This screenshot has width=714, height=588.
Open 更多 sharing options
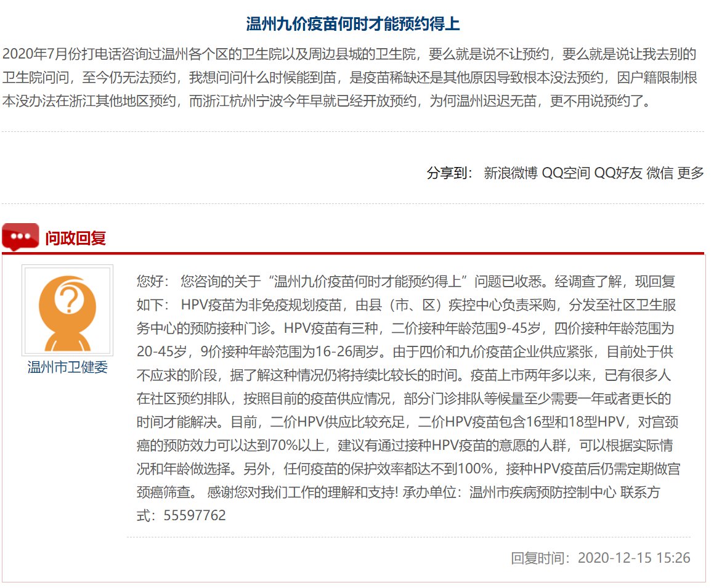pyautogui.click(x=691, y=173)
